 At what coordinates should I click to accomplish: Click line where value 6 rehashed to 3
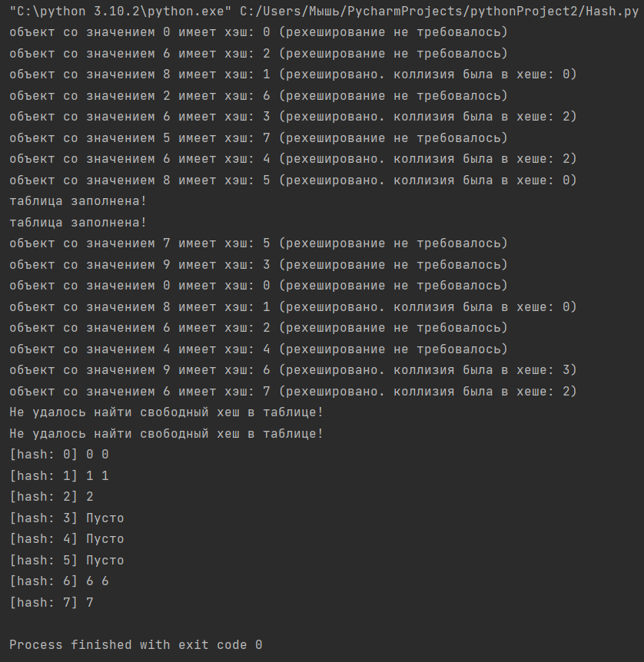pyautogui.click(x=293, y=117)
